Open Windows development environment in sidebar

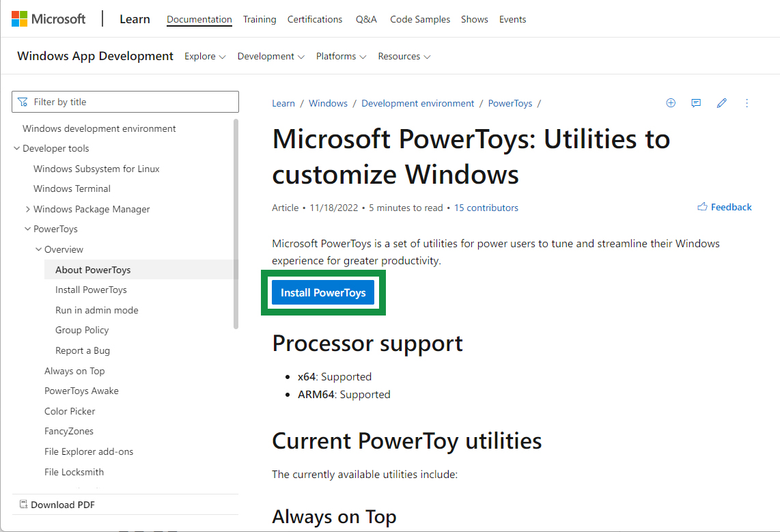pos(99,128)
